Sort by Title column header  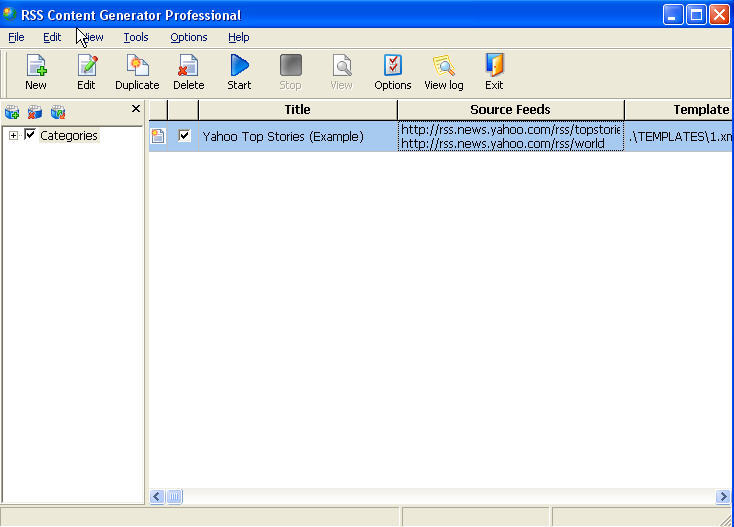pos(298,110)
